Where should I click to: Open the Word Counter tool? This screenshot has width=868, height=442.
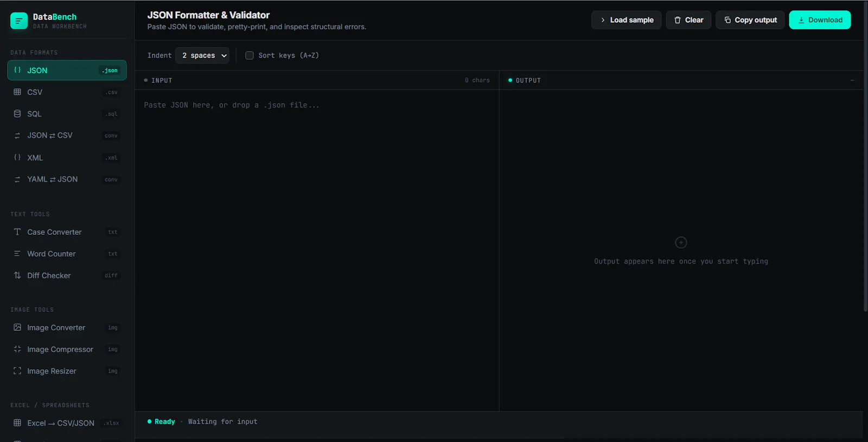pyautogui.click(x=67, y=253)
